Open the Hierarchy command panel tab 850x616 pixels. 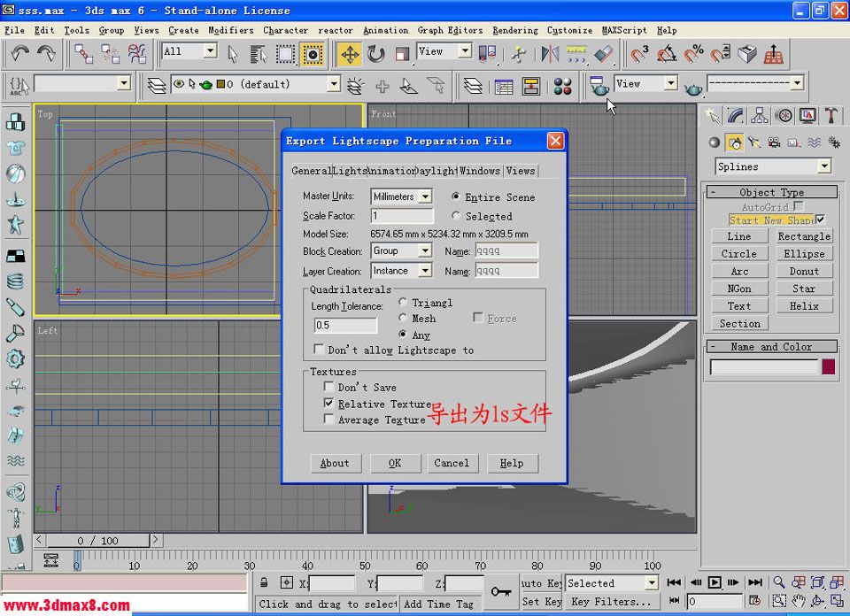[760, 115]
